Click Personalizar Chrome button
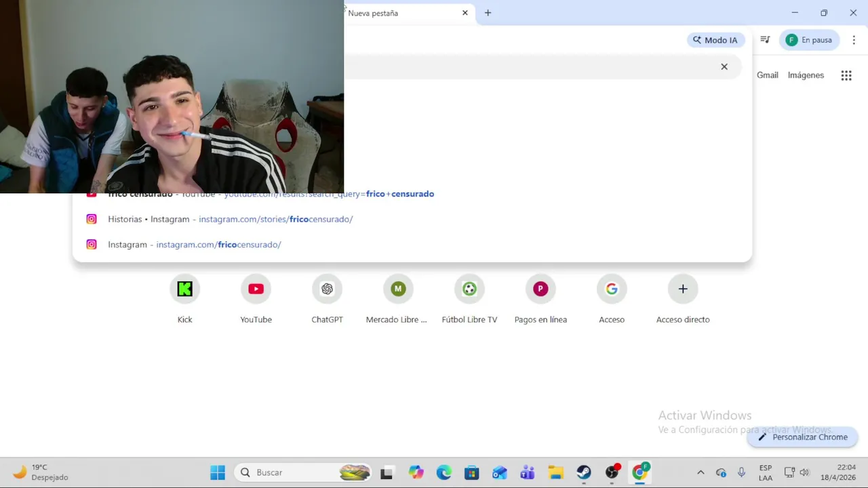The image size is (868, 488). click(x=803, y=437)
